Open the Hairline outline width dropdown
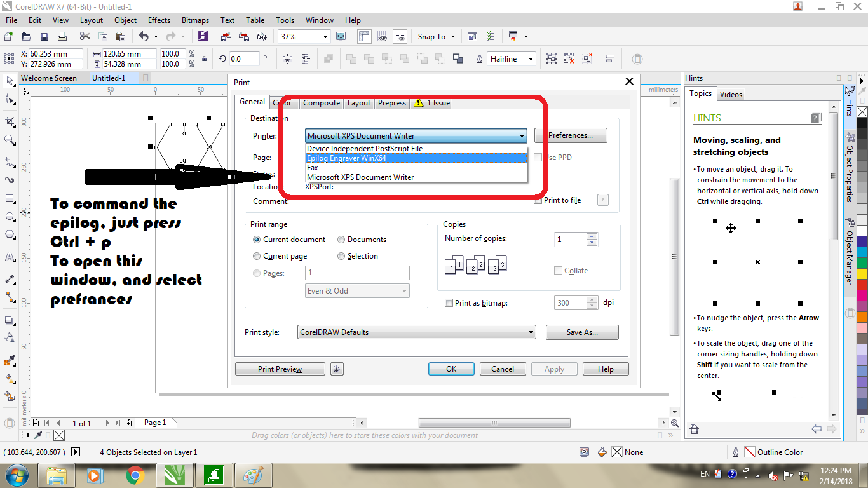 click(x=531, y=59)
